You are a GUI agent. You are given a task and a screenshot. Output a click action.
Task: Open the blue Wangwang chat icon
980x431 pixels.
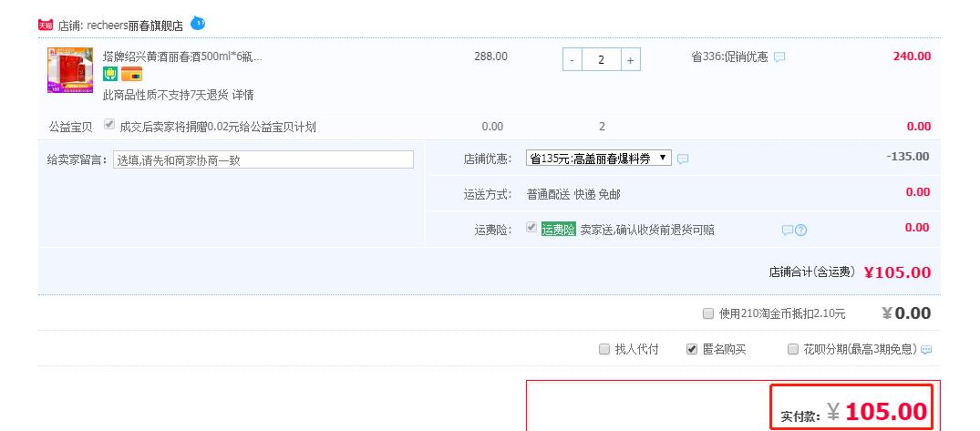(198, 24)
